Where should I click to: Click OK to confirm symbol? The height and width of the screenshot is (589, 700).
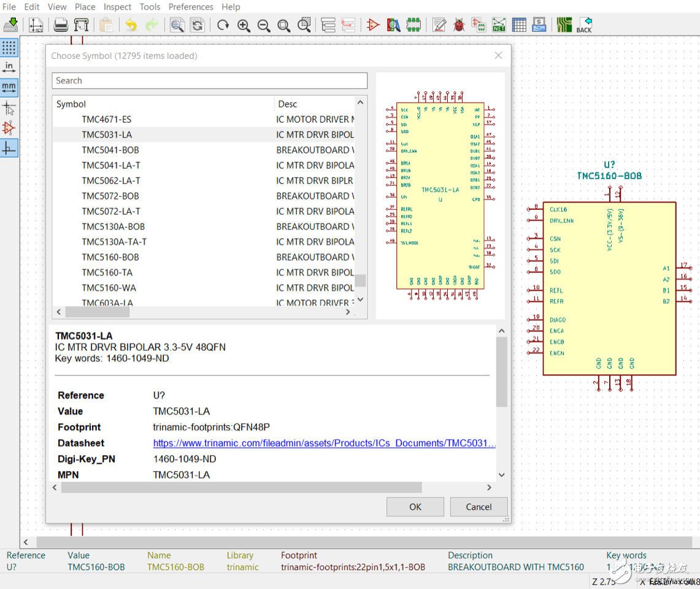coord(415,507)
